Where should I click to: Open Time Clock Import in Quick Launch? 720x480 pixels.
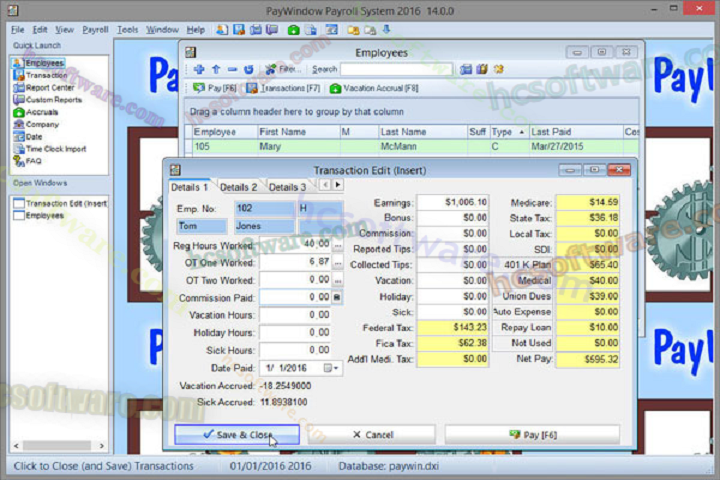(50, 149)
